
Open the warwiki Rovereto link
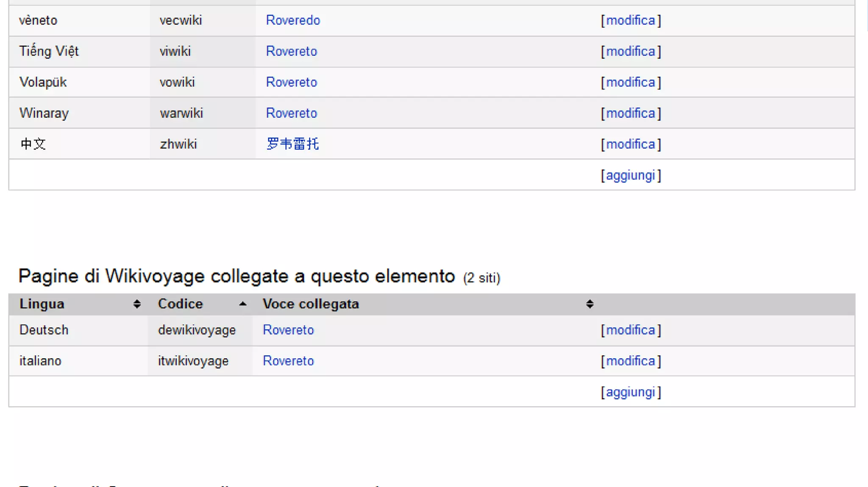pos(291,113)
